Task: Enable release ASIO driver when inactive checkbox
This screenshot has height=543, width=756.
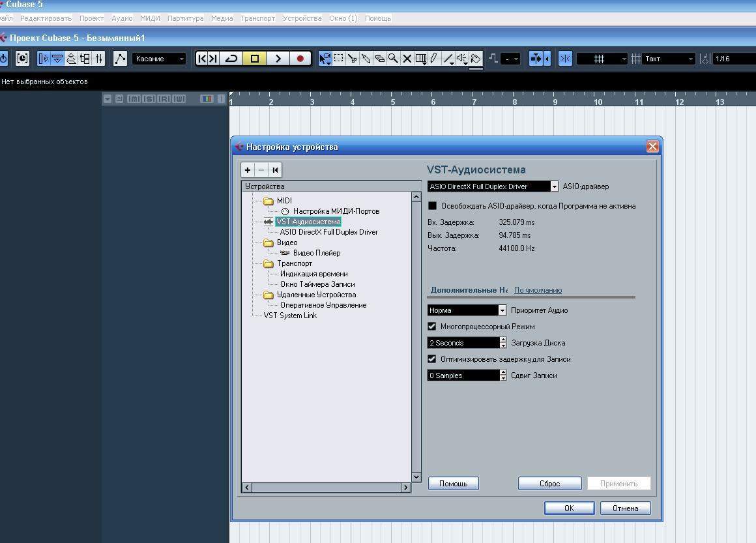Action: click(432, 206)
